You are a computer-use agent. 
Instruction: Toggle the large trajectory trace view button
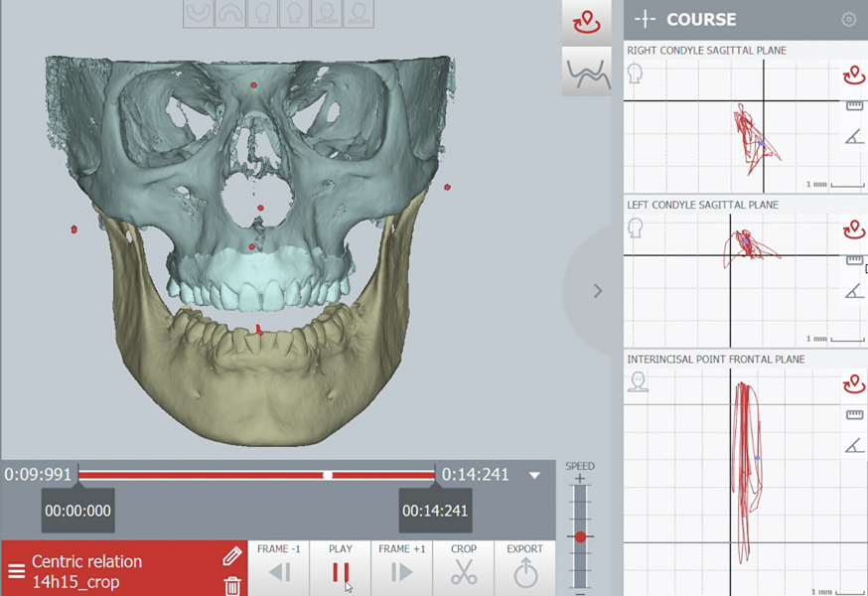click(x=586, y=22)
